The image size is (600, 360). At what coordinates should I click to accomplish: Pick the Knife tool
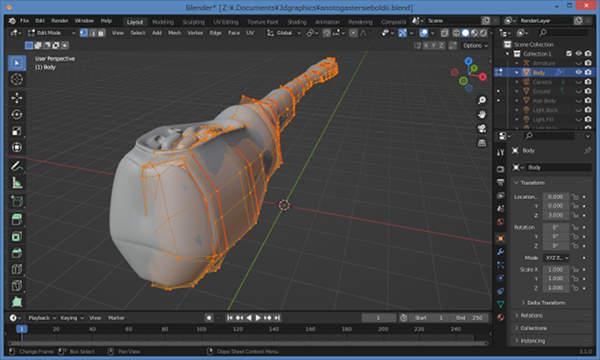click(x=17, y=285)
